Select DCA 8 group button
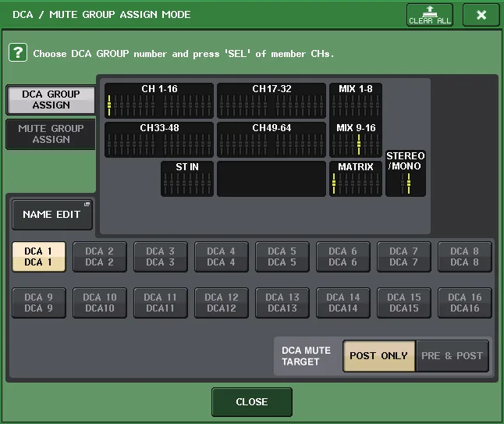 [465, 257]
